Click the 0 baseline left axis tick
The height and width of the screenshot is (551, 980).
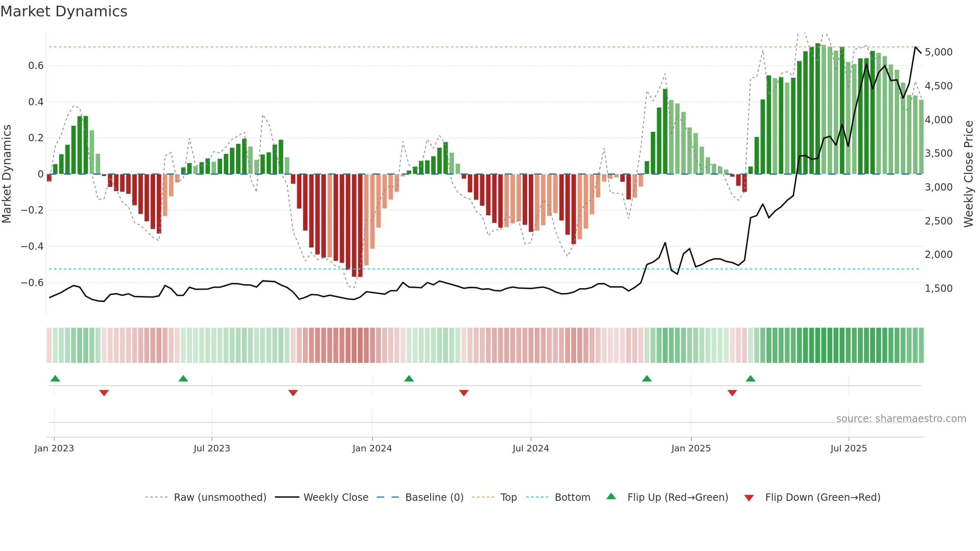coord(40,174)
